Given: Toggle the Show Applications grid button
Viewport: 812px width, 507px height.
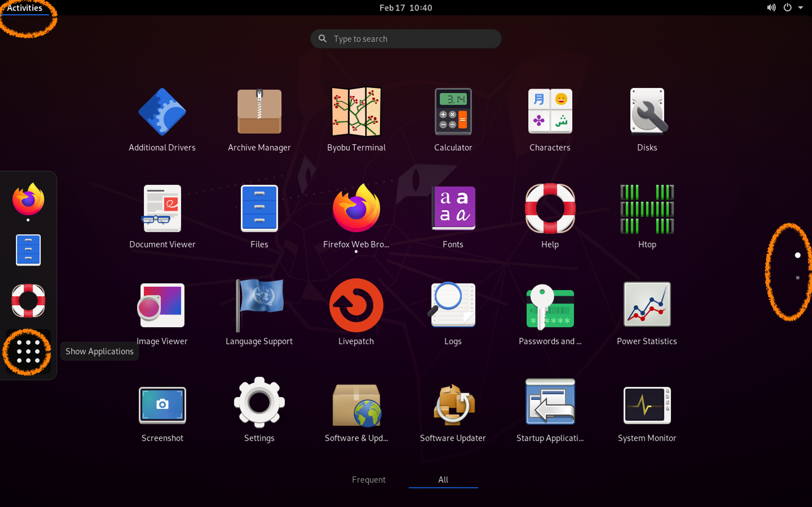Looking at the screenshot, I should [x=28, y=352].
